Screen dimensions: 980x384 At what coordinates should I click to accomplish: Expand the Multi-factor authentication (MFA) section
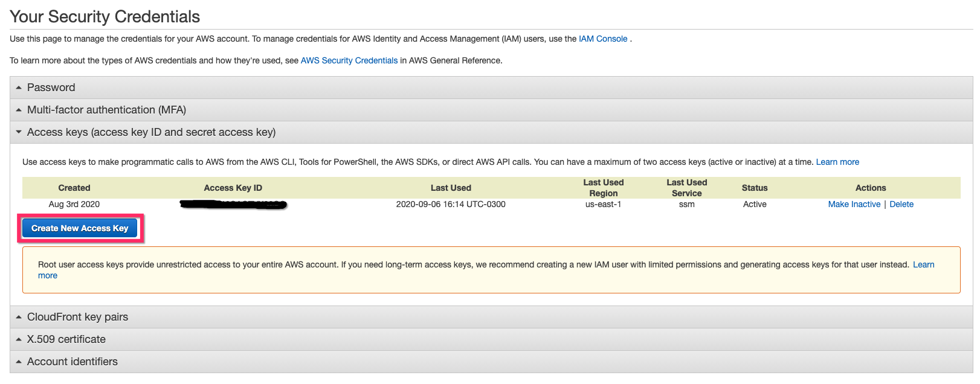click(491, 110)
